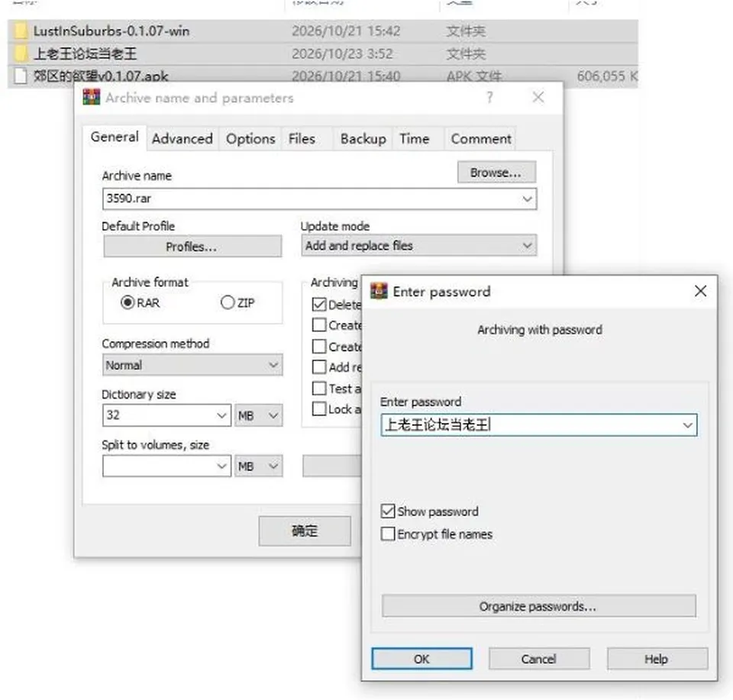Open the Split to volumes unit MB dropdown
733x700 pixels.
(259, 466)
